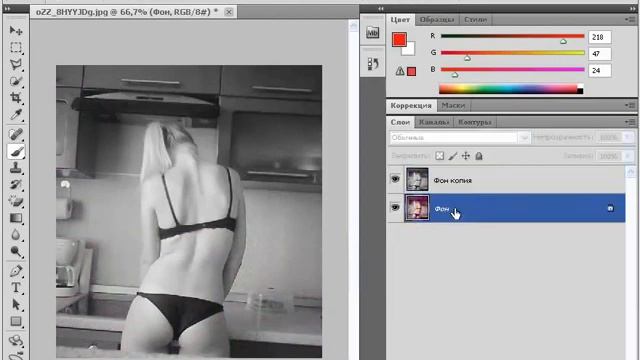
Task: Select the Rectangular Marquee tool
Action: coord(16,47)
